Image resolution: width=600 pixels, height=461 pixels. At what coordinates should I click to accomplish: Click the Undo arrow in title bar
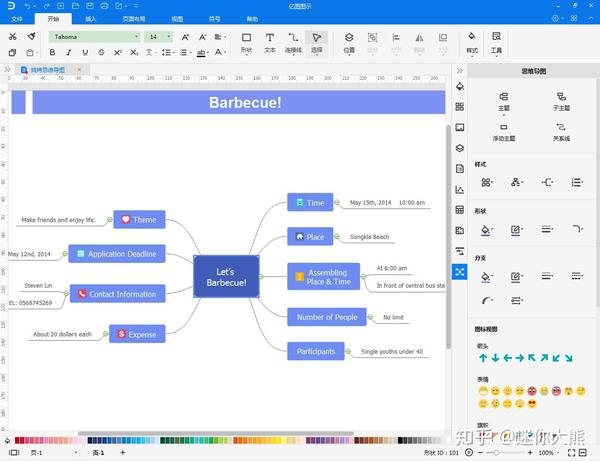[x=27, y=6]
